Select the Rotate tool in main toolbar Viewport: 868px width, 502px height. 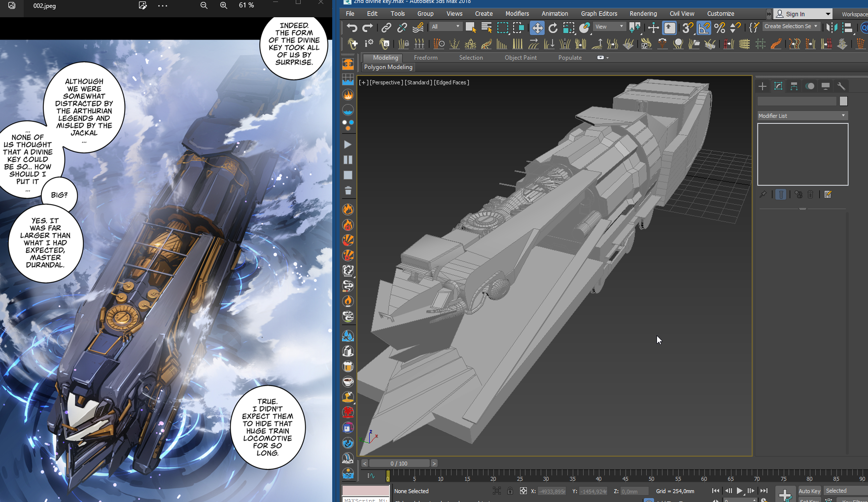tap(553, 28)
